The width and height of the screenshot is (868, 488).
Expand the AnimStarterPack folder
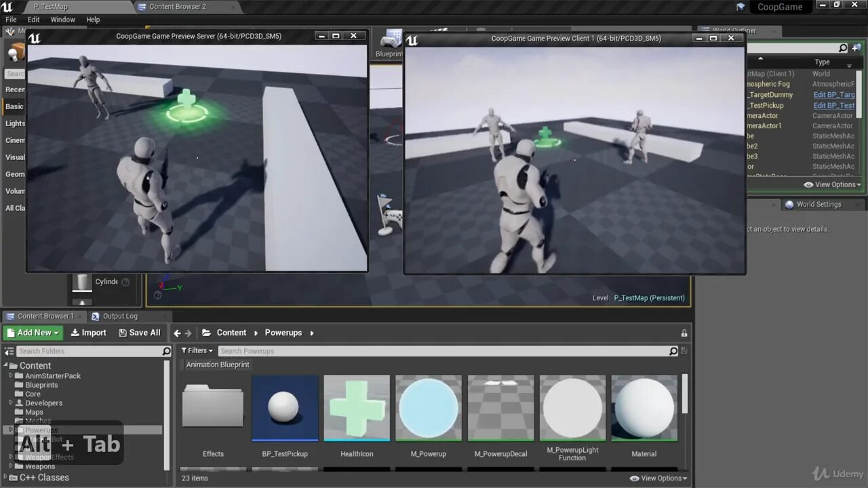click(x=11, y=375)
